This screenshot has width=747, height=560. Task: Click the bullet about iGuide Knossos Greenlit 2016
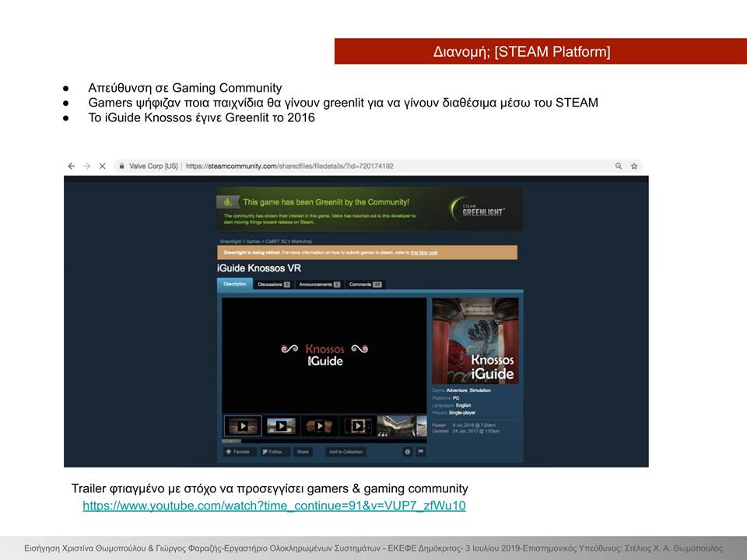[x=202, y=117]
